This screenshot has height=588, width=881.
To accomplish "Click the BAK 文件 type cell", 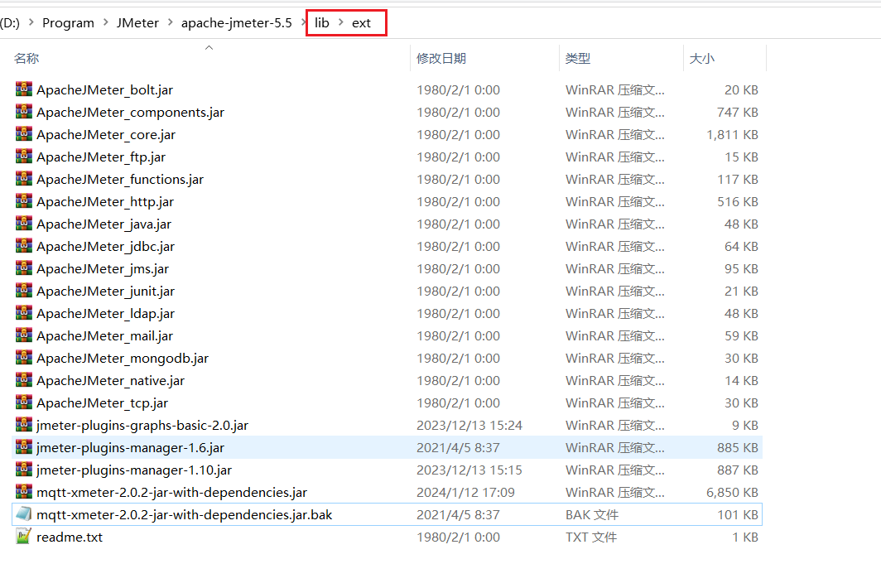I will [592, 515].
